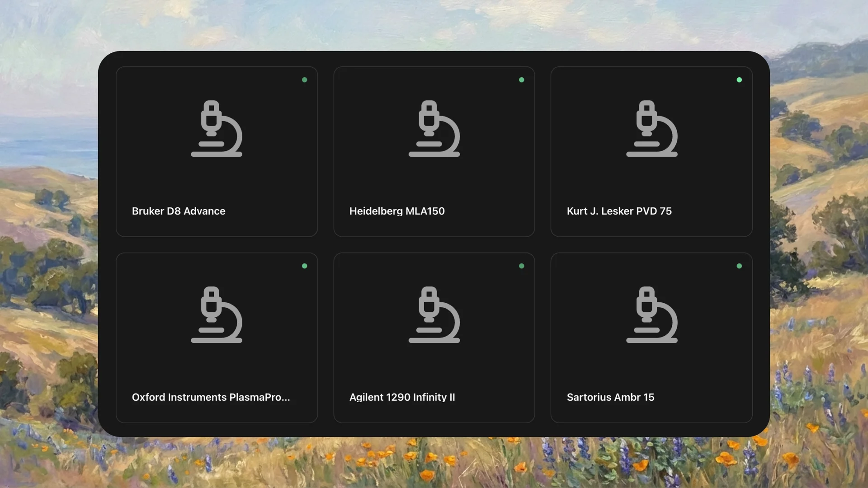The width and height of the screenshot is (868, 488).
Task: Toggle the green dot on Sartorius Ambr 15
Action: (x=739, y=266)
